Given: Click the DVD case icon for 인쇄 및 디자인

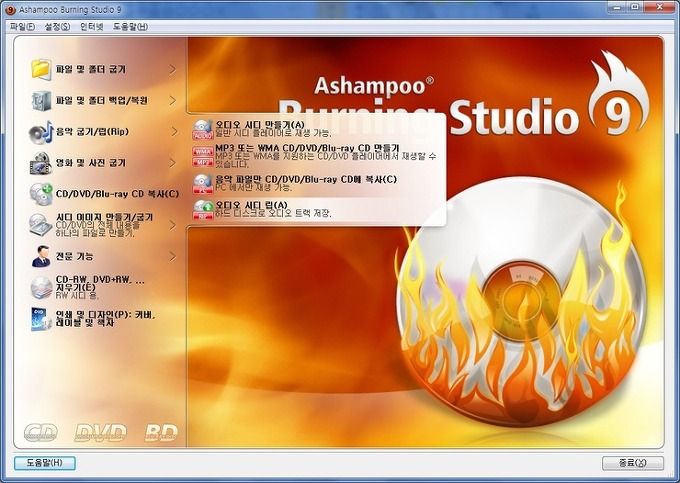Looking at the screenshot, I should [x=41, y=319].
